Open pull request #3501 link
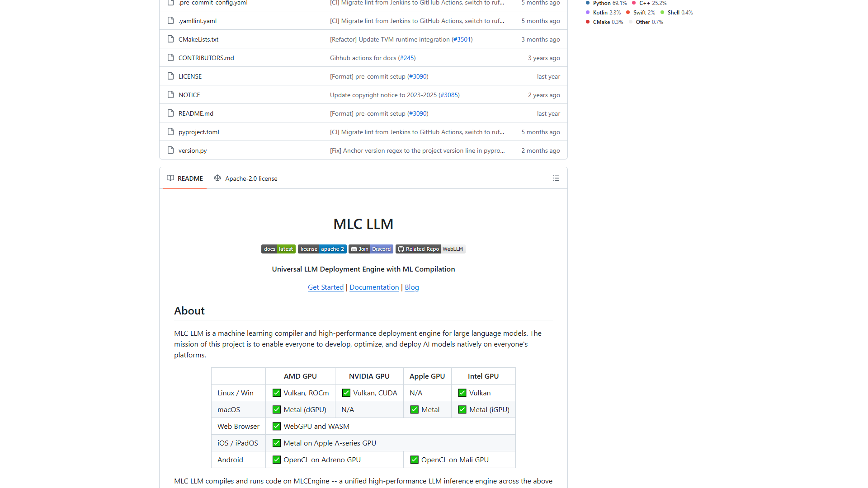This screenshot has height=488, width=868. 462,39
